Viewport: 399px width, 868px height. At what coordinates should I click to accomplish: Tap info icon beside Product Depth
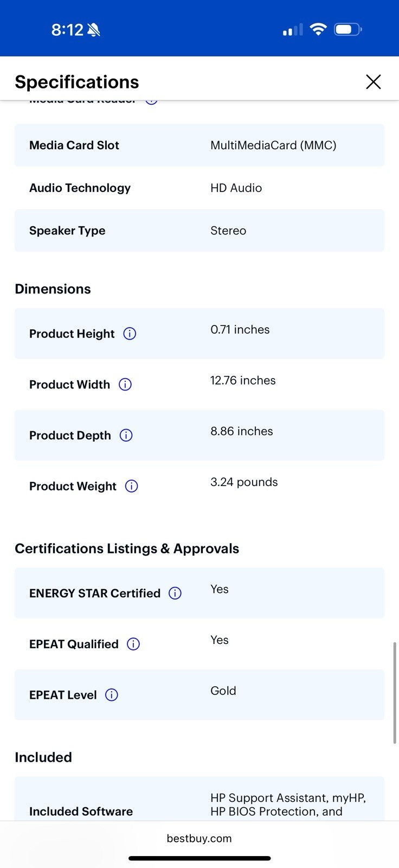(x=126, y=435)
